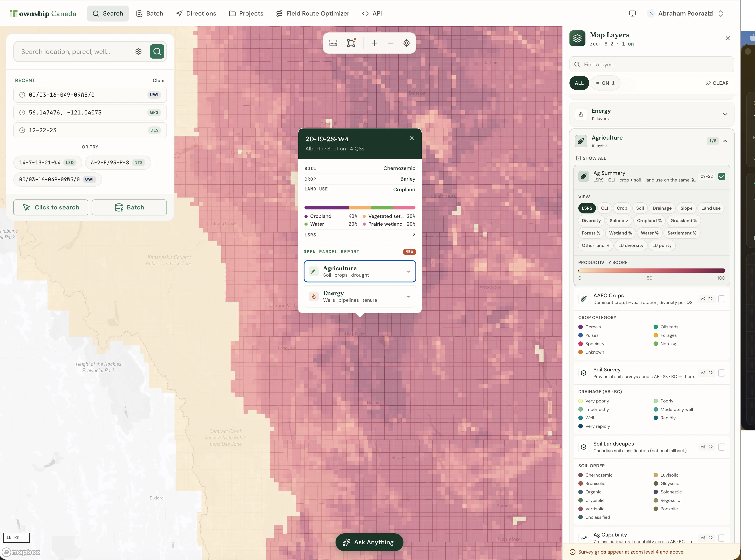Try the A-2-F/93-P-8 NTS example

click(118, 163)
